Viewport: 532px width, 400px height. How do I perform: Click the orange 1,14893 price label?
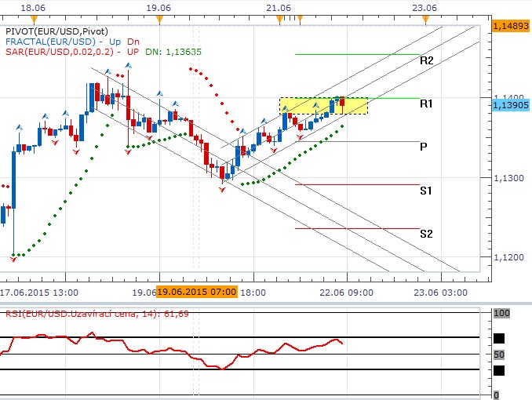click(x=511, y=26)
